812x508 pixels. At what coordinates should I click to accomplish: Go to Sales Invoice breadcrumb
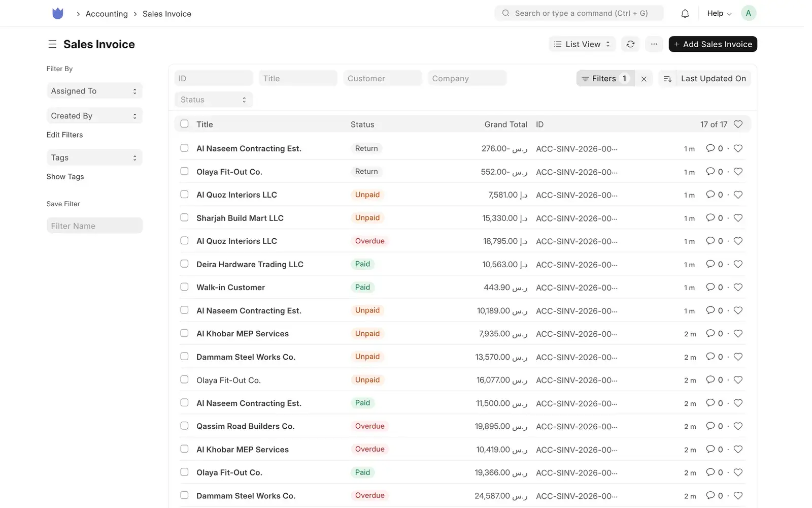tap(167, 14)
